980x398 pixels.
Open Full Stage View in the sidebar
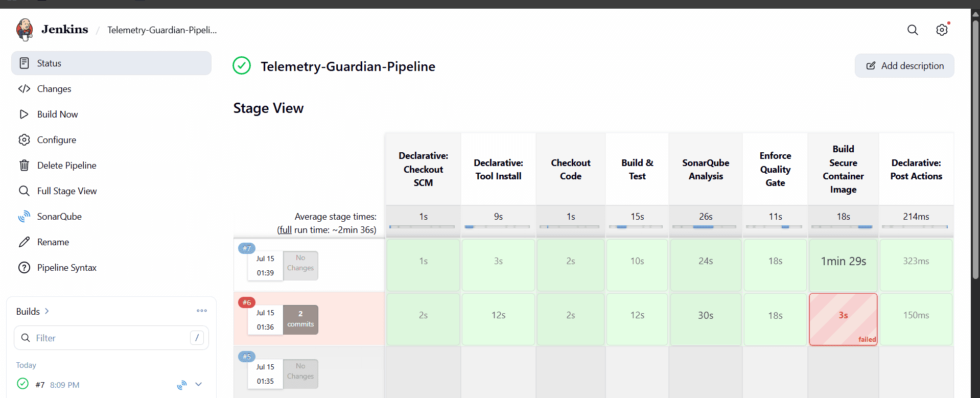(x=111, y=191)
